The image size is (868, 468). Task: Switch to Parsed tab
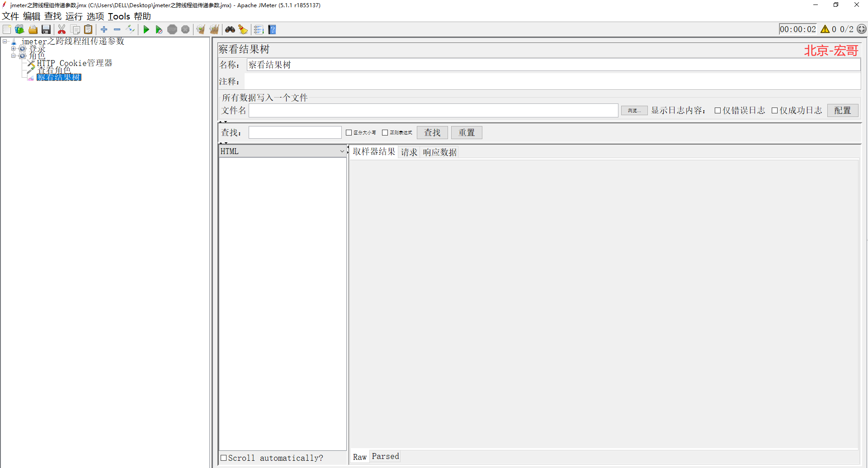coord(385,456)
